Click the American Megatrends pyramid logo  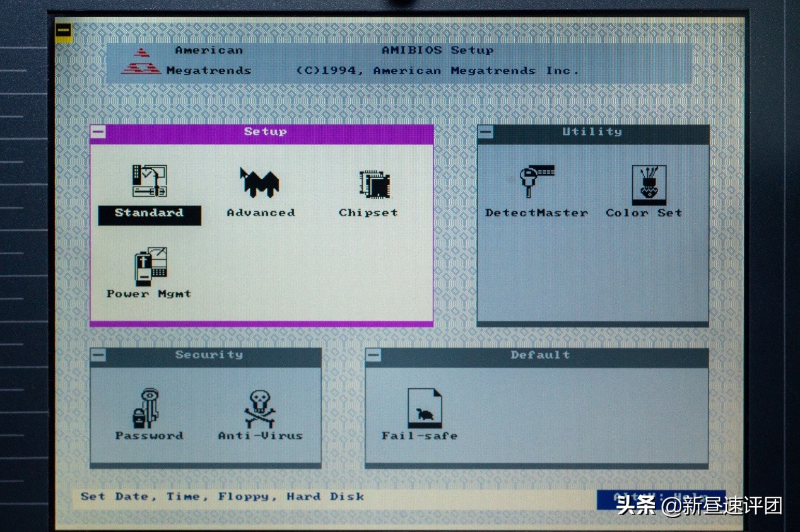point(141,61)
